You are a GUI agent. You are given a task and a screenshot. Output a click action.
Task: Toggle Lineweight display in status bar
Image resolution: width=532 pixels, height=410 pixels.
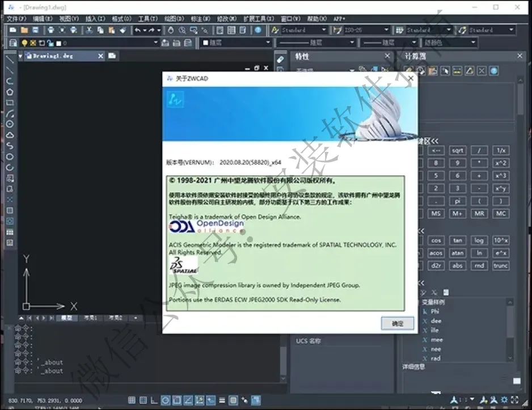(222, 400)
